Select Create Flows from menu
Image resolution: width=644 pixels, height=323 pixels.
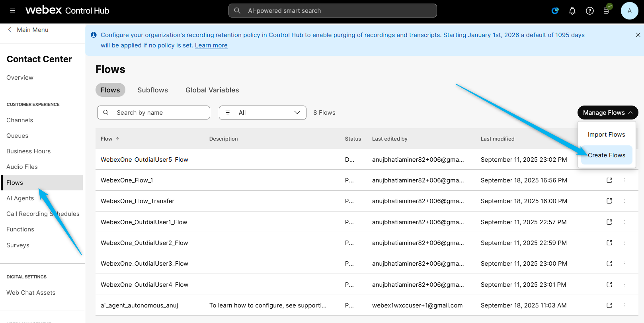[606, 155]
